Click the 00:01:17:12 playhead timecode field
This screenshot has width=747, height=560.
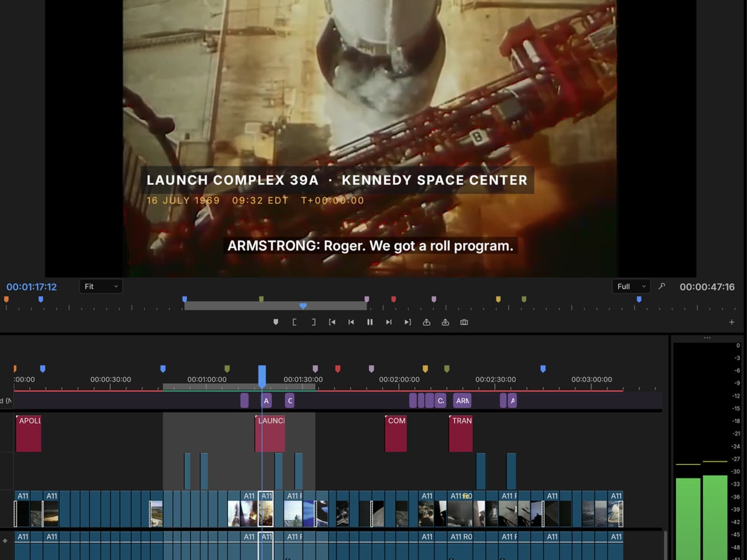32,287
